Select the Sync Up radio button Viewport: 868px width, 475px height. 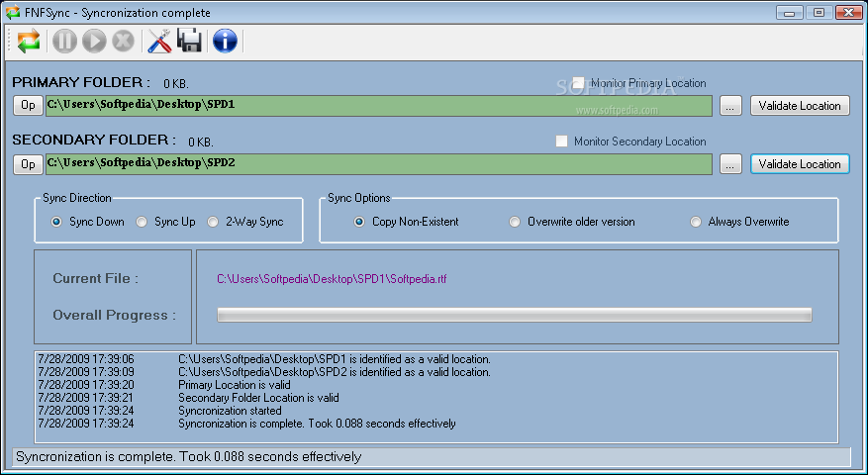(142, 222)
